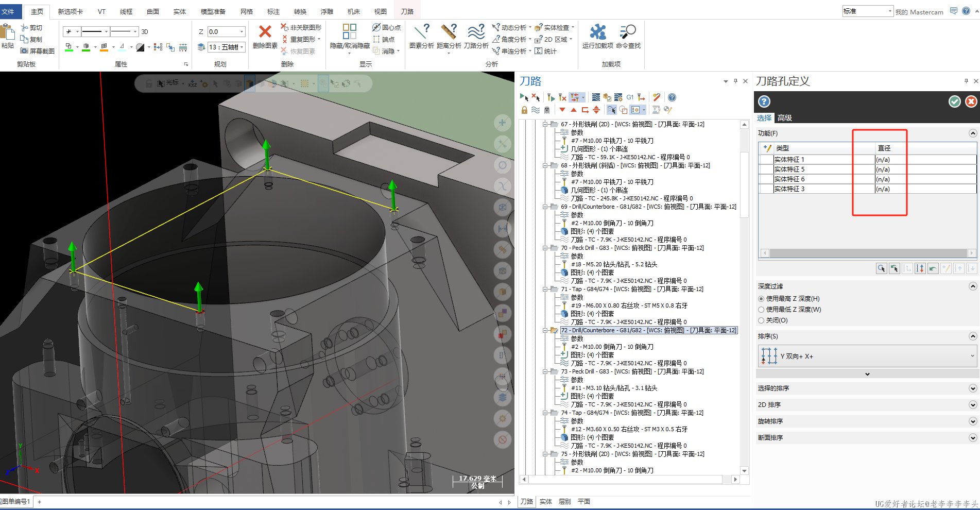This screenshot has height=510, width=980.
Task: Expand the 2D 排序 section
Action: pos(973,405)
